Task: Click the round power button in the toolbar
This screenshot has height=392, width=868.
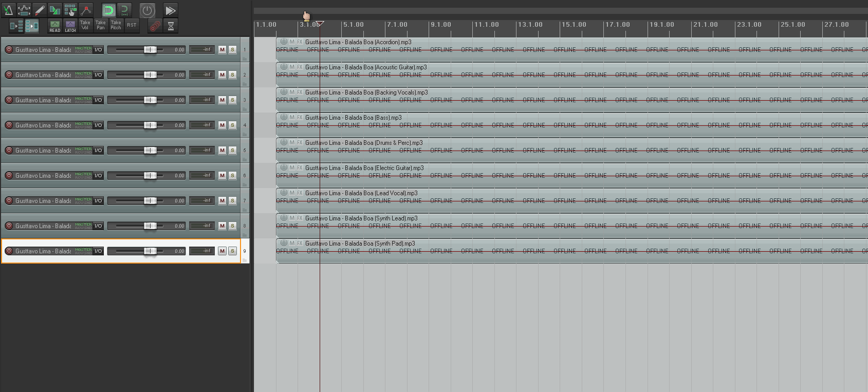Action: click(x=147, y=10)
